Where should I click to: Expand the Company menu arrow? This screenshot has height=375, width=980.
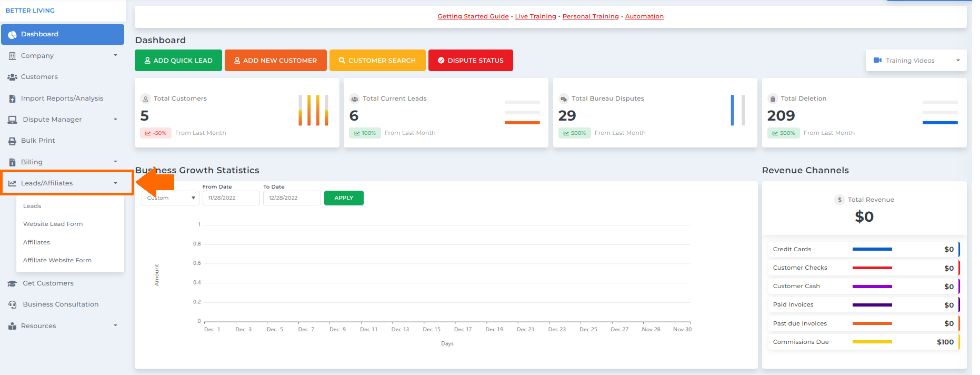[115, 55]
